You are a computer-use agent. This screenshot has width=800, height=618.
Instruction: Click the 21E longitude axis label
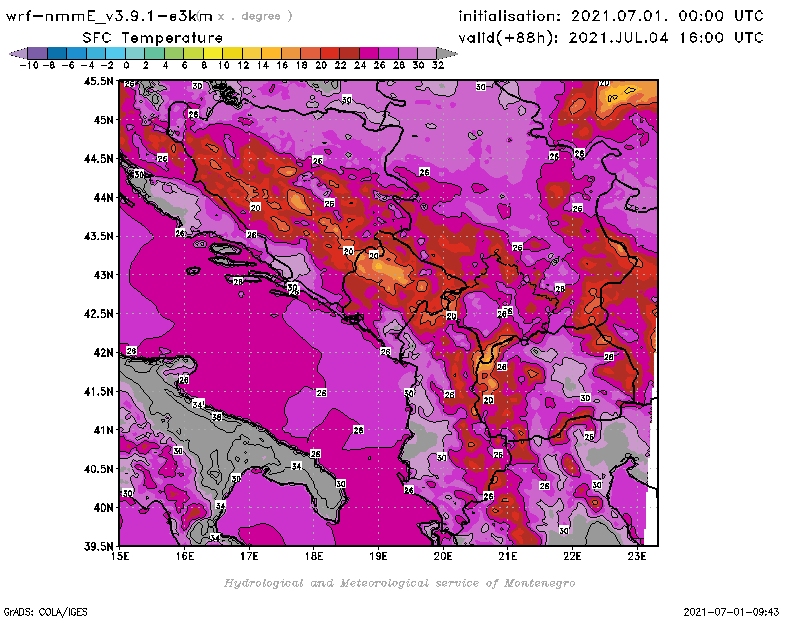click(508, 556)
